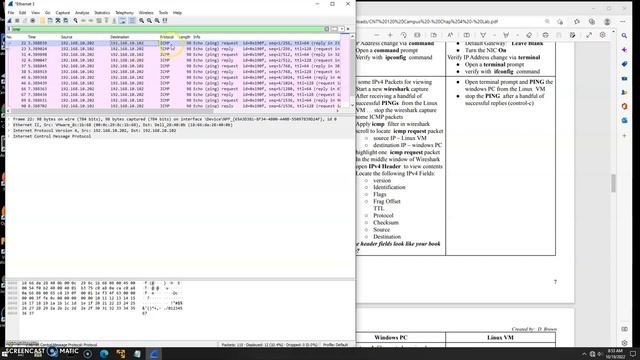Select packet 31 echo request row
Image resolution: width=640 pixels, height=360 pixels.
173,54
